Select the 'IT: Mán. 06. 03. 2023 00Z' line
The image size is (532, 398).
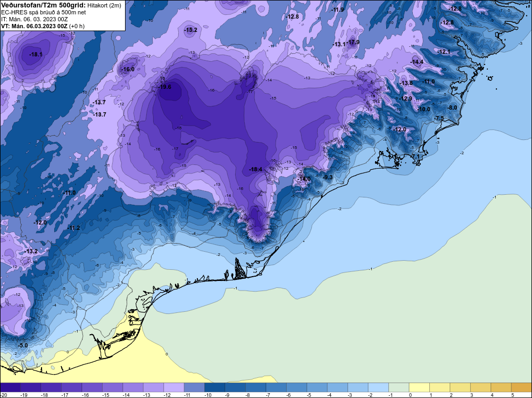click(34, 19)
